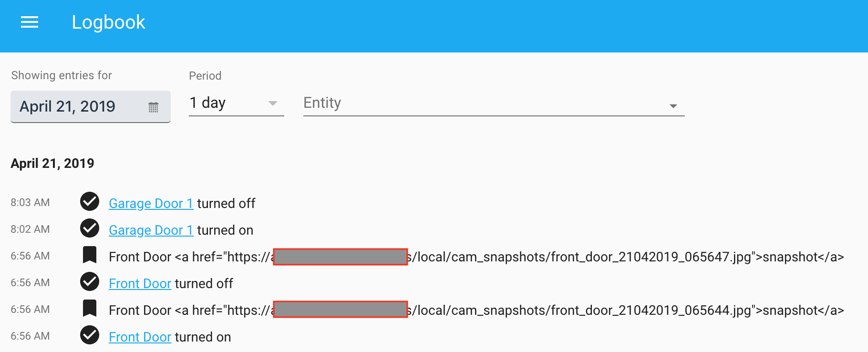Select the 1 day period value

(208, 103)
